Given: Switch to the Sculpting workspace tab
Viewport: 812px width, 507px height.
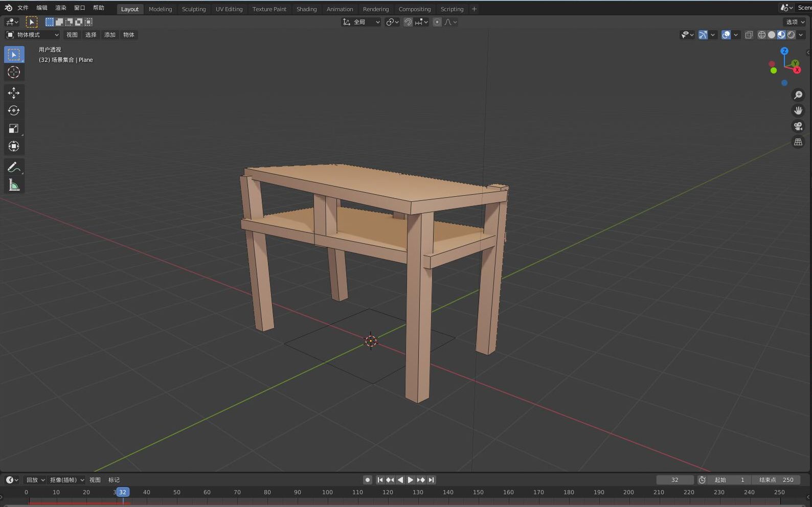Looking at the screenshot, I should tap(194, 9).
